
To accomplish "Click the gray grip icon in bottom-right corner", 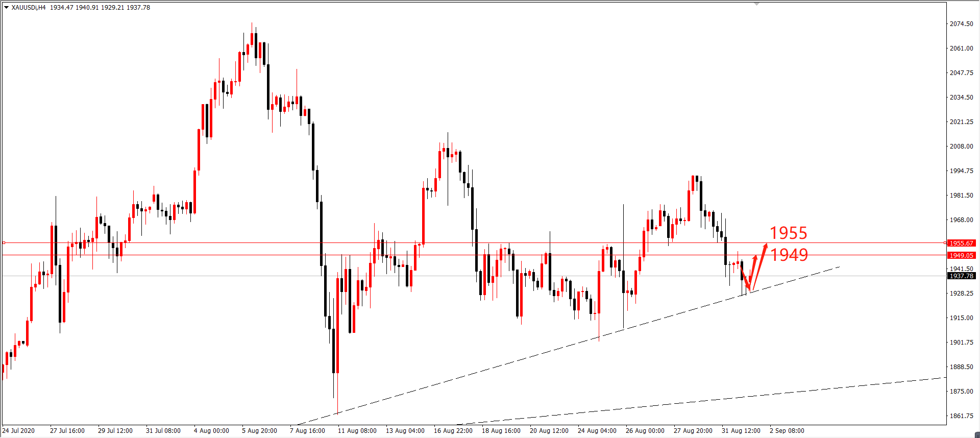I will click(x=977, y=435).
